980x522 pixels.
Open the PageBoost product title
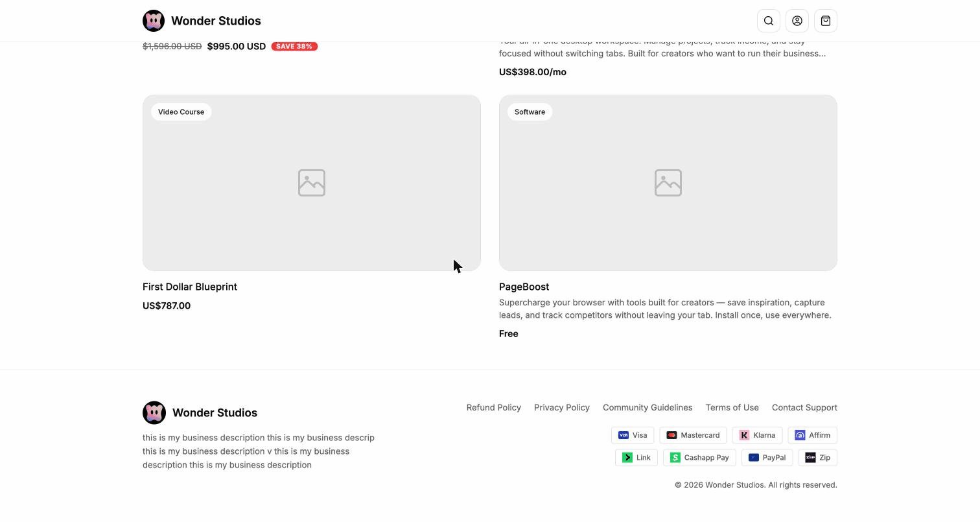(x=524, y=287)
